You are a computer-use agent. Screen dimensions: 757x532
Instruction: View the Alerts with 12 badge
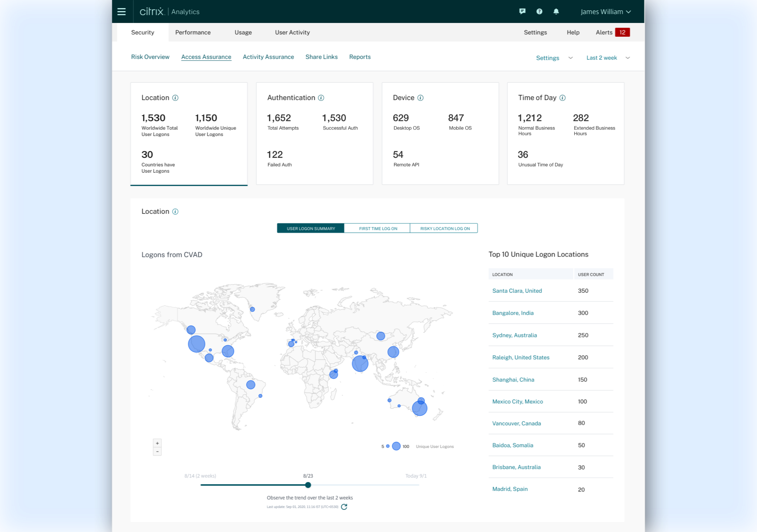(612, 32)
